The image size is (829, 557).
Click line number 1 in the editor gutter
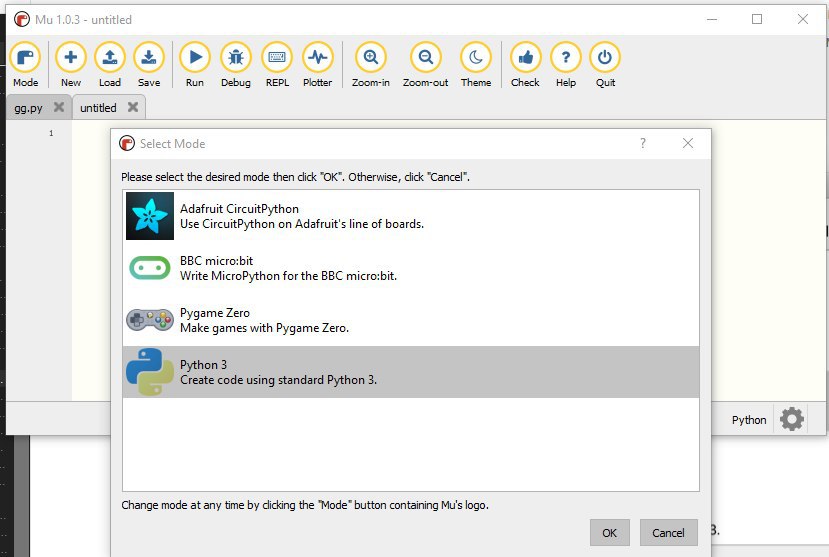pos(51,133)
